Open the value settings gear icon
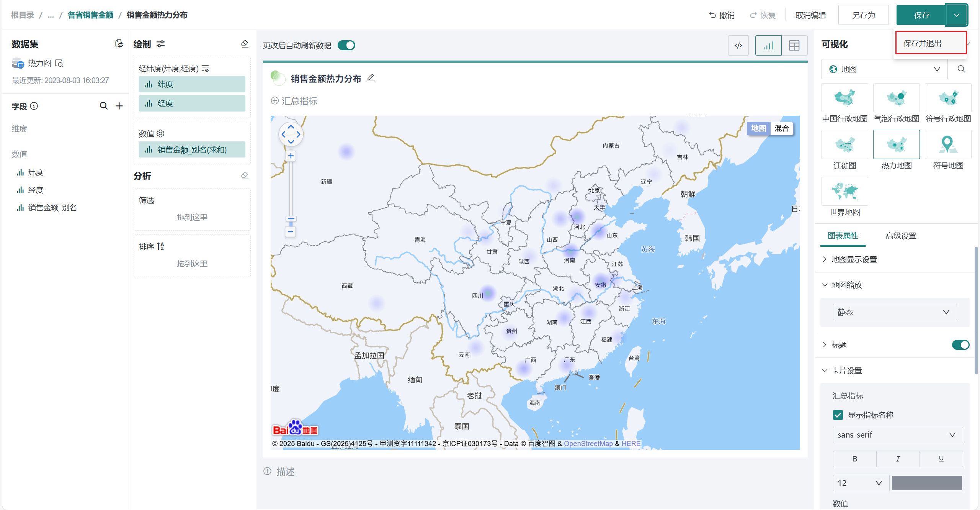Image resolution: width=980 pixels, height=510 pixels. pyautogui.click(x=161, y=133)
